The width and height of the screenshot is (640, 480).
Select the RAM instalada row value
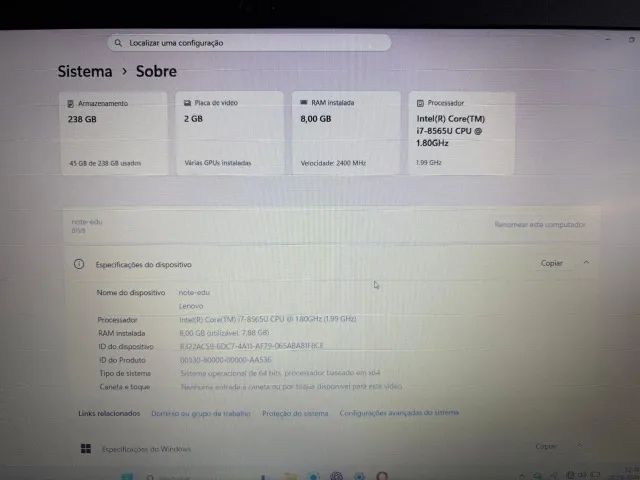[224, 333]
